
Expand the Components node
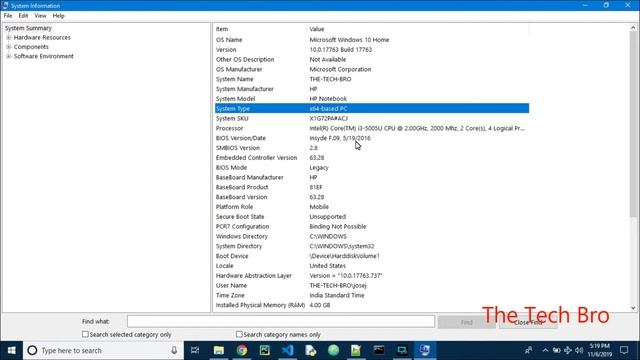pos(9,47)
